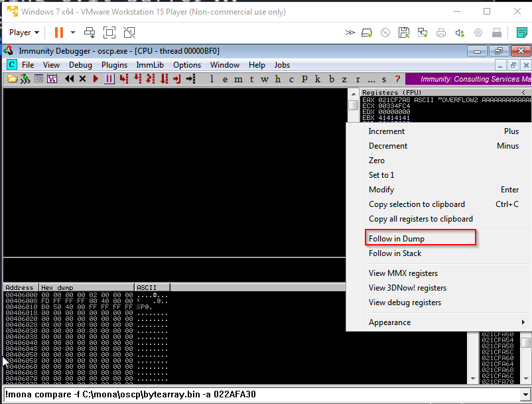The width and height of the screenshot is (532, 404).
Task: Open the Player menu dropdown
Action: [24, 32]
